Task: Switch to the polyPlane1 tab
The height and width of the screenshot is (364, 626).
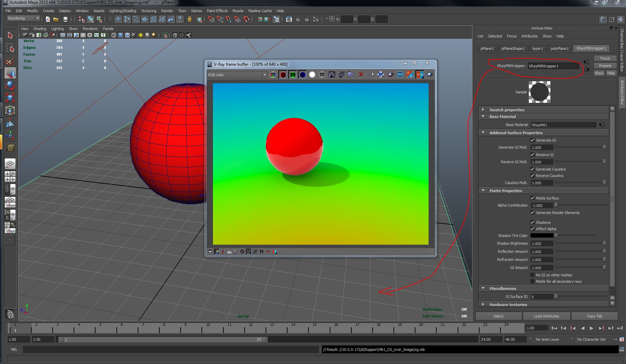Action: (559, 49)
